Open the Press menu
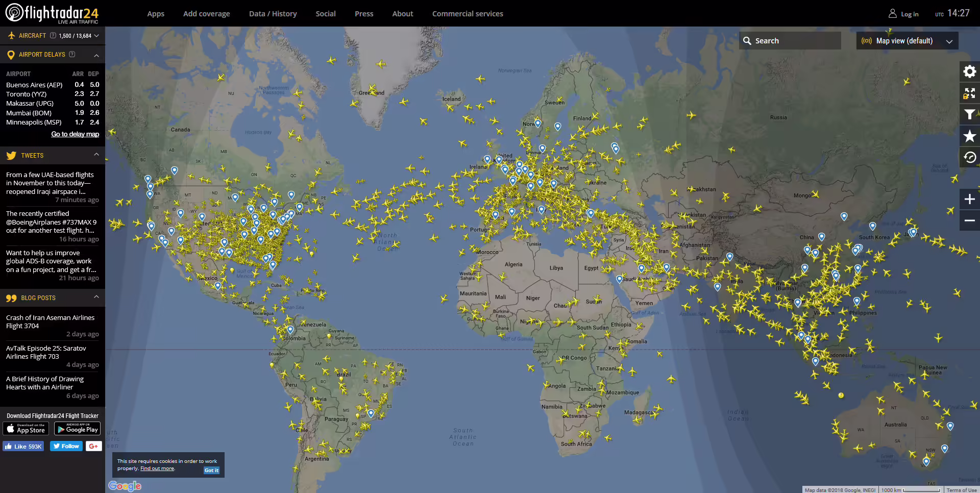This screenshot has height=493, width=980. pos(364,14)
